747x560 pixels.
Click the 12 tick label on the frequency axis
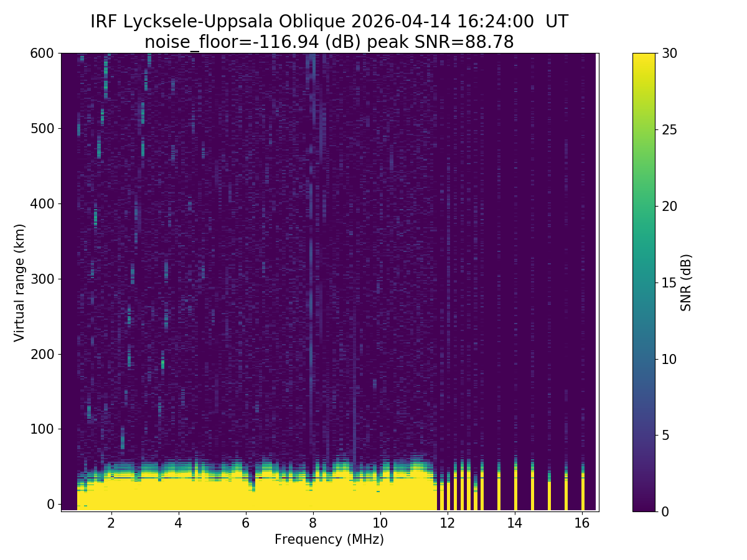click(448, 523)
